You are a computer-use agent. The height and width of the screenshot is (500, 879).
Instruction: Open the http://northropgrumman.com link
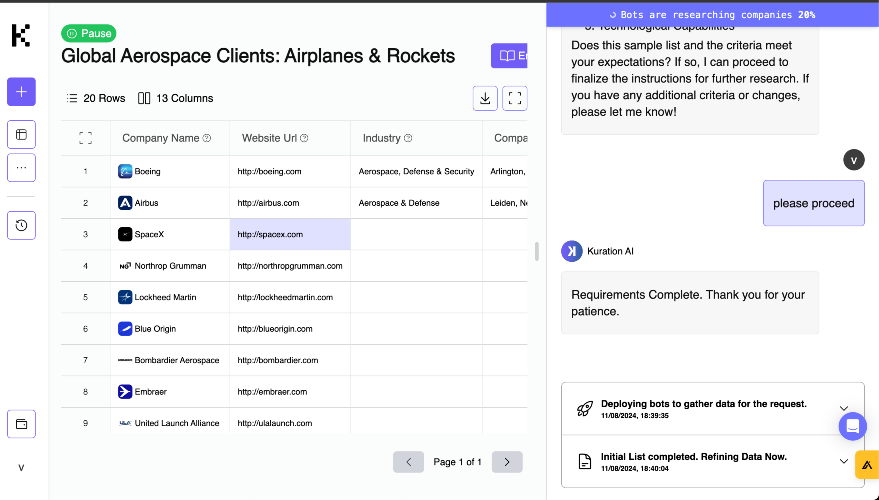290,266
